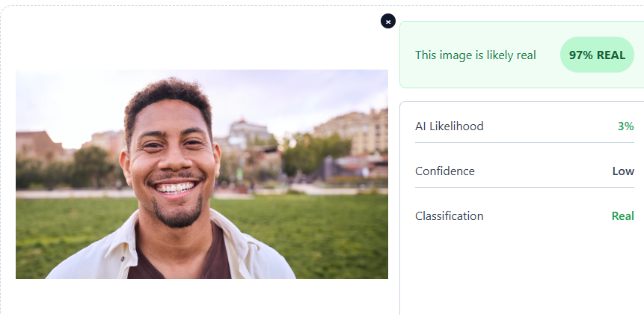Remove the uploaded image with the X icon
The height and width of the screenshot is (315, 644).
pyautogui.click(x=387, y=22)
